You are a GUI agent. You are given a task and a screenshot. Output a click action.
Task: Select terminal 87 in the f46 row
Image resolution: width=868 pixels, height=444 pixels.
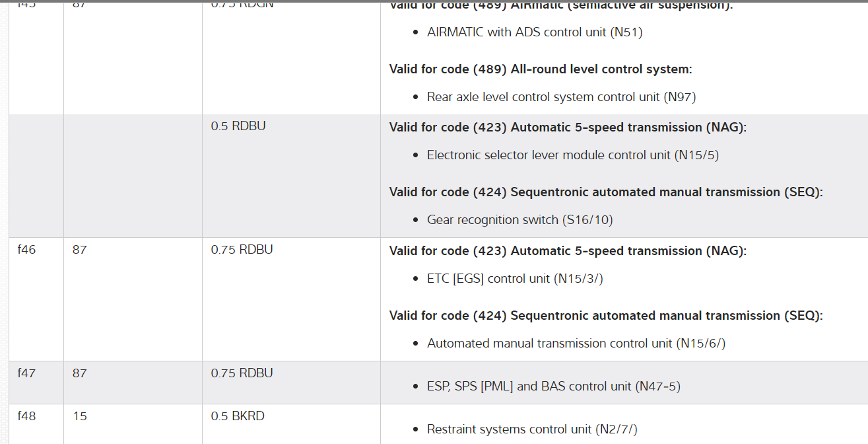(79, 250)
